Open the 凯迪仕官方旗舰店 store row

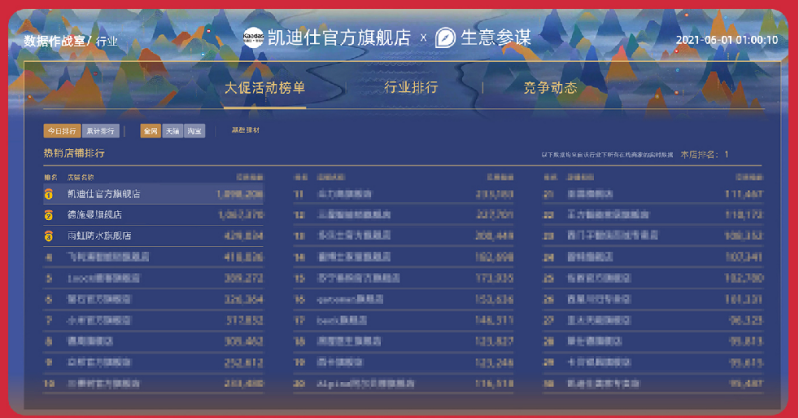(x=103, y=194)
